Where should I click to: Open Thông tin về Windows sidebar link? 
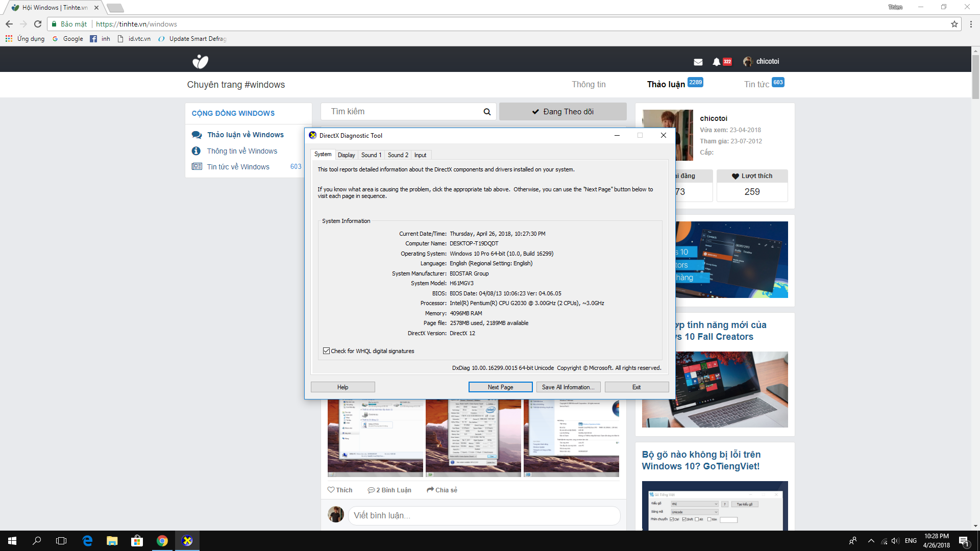coord(242,151)
